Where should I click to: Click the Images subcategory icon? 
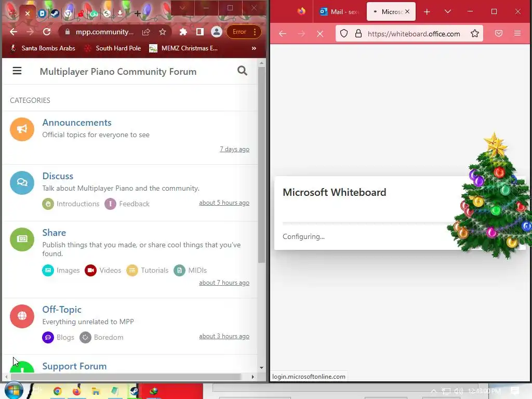pos(48,270)
